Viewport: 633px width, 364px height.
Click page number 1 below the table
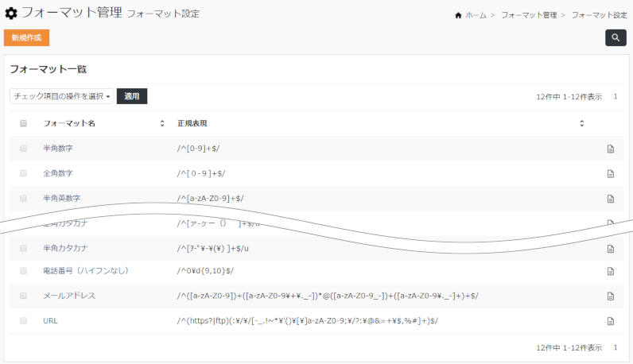click(616, 347)
